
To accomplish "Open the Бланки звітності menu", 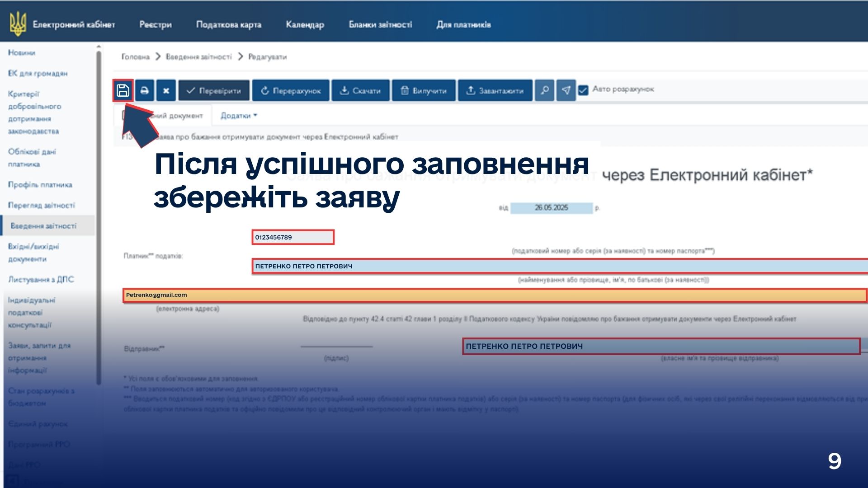I will coord(380,24).
